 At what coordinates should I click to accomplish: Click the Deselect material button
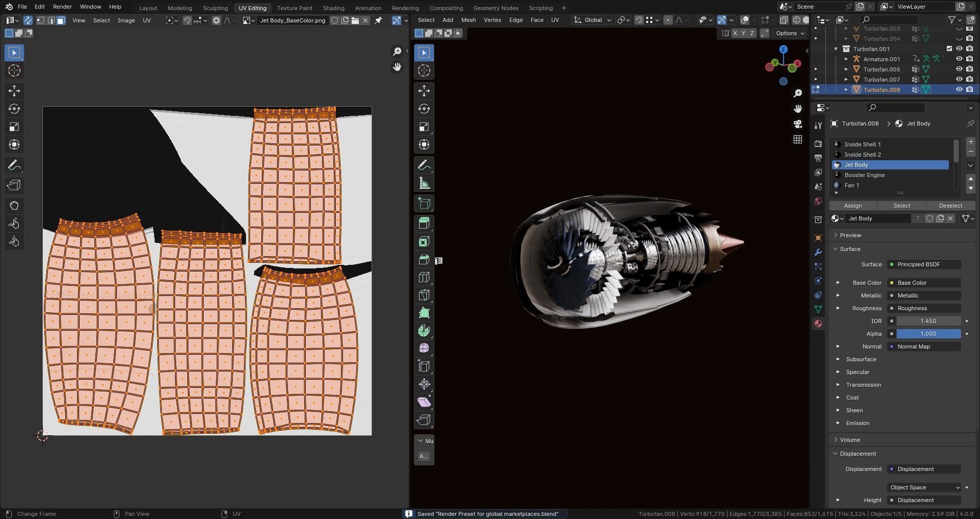950,206
